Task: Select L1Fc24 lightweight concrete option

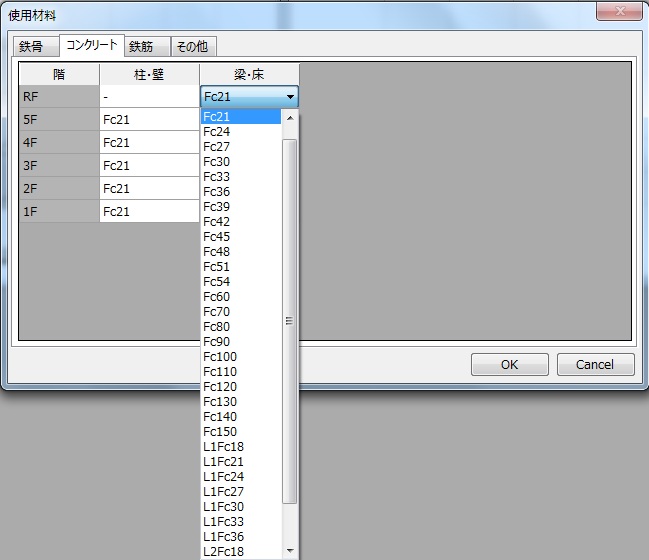Action: click(x=241, y=477)
